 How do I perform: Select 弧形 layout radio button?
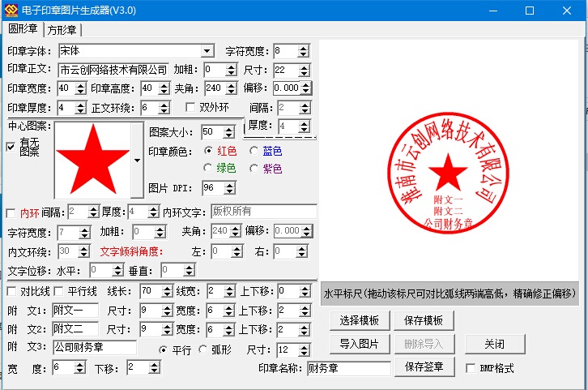(x=203, y=349)
